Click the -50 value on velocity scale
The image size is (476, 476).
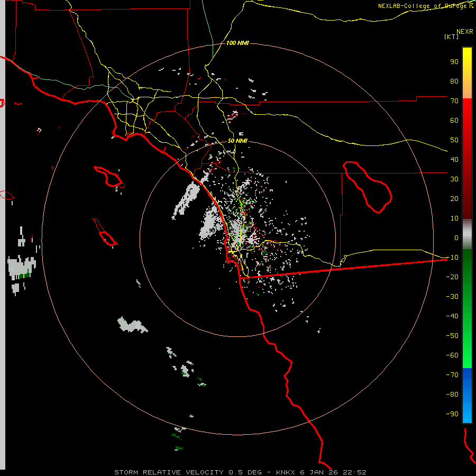(x=452, y=336)
